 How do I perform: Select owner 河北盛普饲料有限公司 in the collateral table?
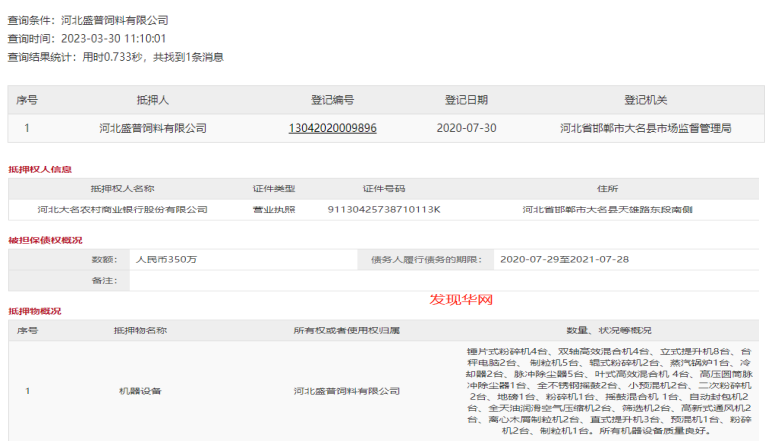(347, 391)
